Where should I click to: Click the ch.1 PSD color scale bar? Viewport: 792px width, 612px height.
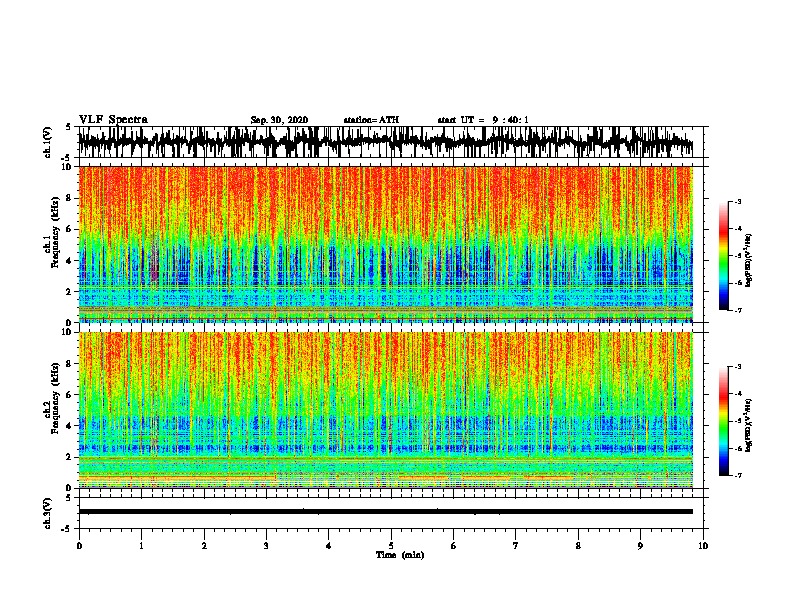tap(724, 256)
